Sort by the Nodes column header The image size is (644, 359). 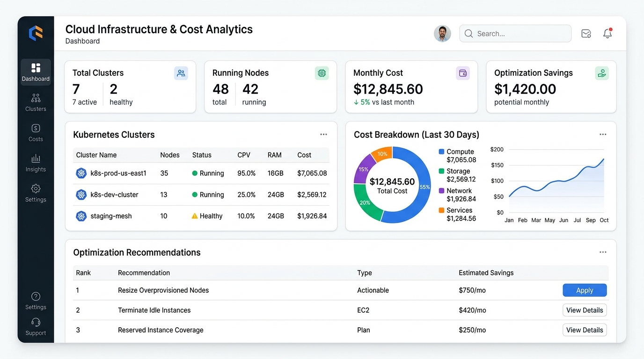[x=170, y=155]
